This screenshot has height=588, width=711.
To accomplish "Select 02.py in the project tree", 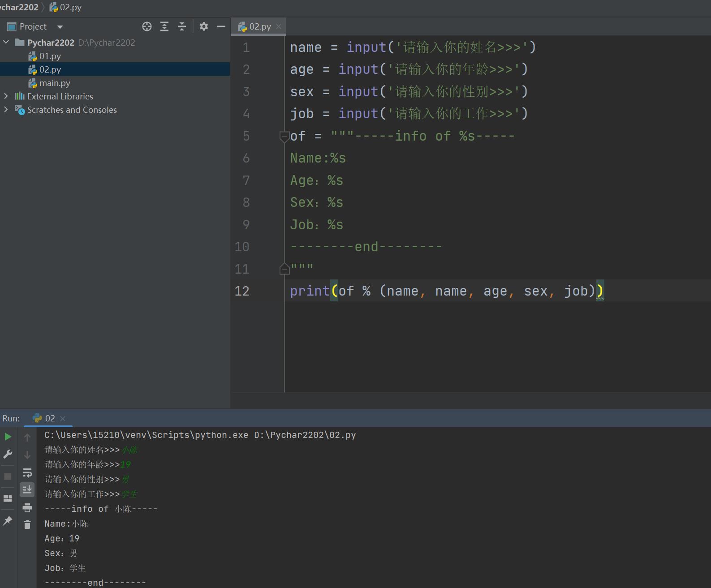I will pyautogui.click(x=45, y=69).
